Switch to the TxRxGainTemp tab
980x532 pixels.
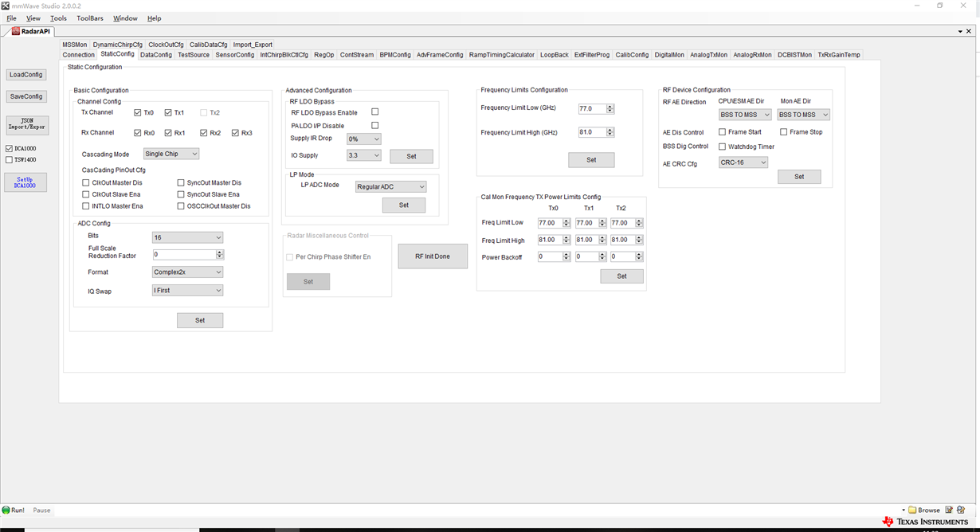(x=839, y=55)
